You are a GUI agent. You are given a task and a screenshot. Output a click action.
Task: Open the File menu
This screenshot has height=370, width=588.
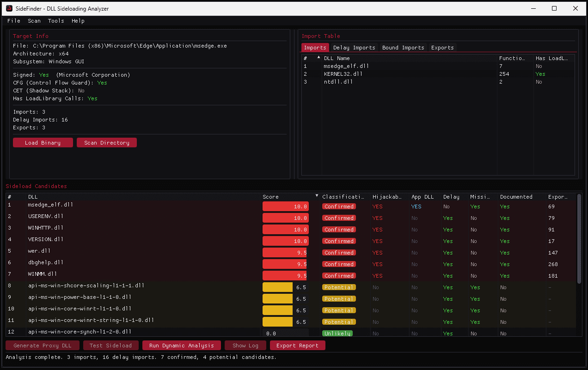(x=14, y=21)
